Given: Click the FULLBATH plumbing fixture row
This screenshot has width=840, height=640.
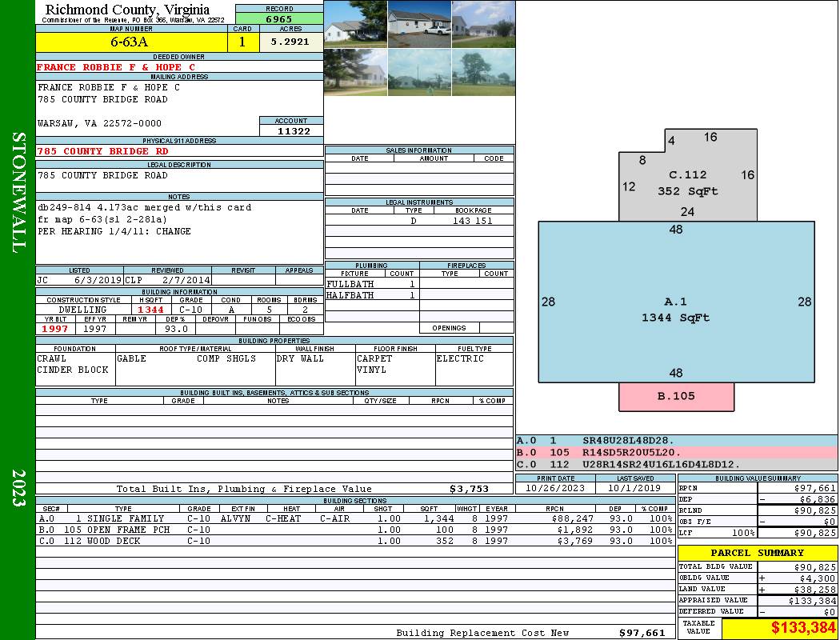Looking at the screenshot, I should (x=372, y=284).
